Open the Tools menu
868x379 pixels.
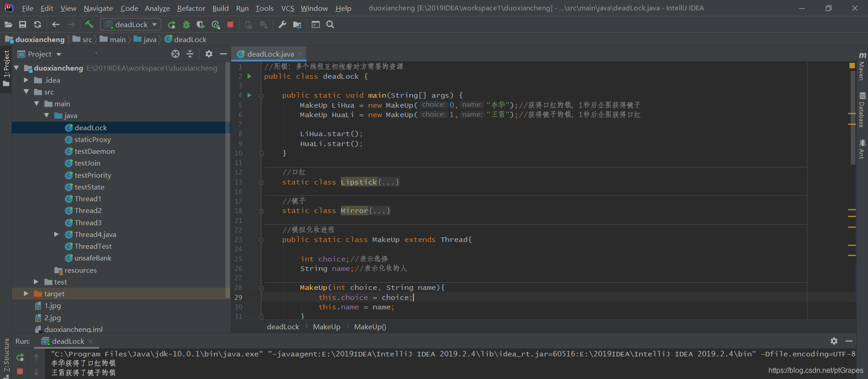[x=264, y=8]
